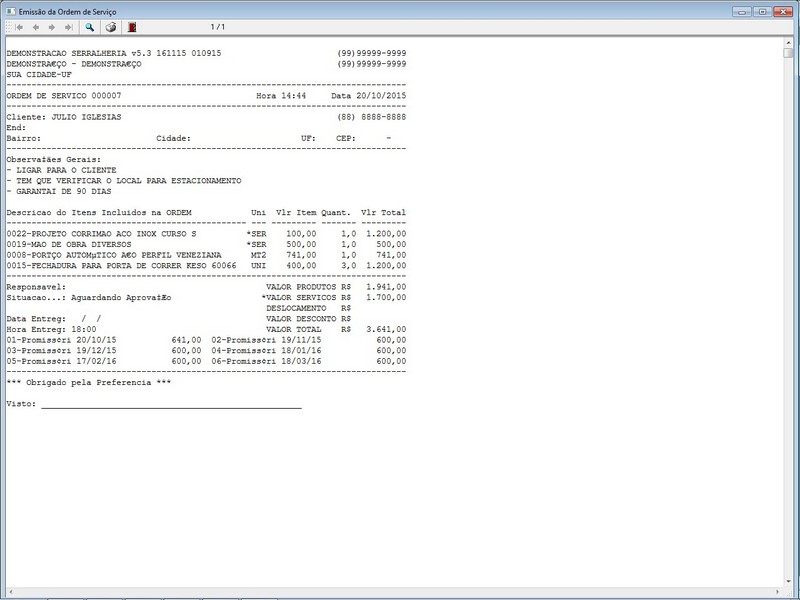Go to the next page
The image size is (800, 600).
[52, 27]
